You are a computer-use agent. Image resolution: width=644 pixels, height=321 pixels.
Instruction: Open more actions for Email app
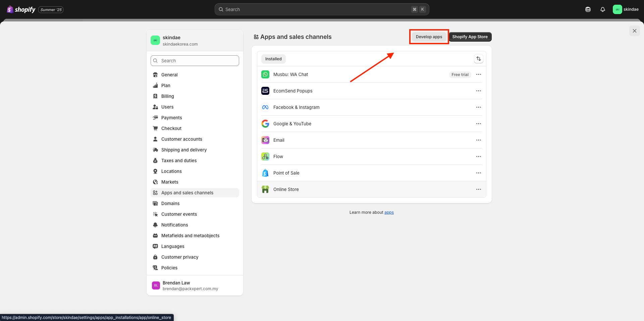tap(479, 140)
